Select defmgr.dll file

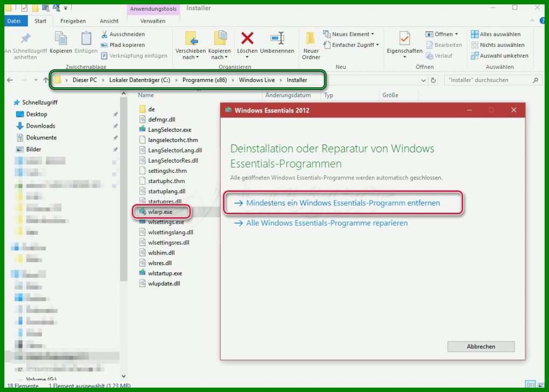pos(157,120)
